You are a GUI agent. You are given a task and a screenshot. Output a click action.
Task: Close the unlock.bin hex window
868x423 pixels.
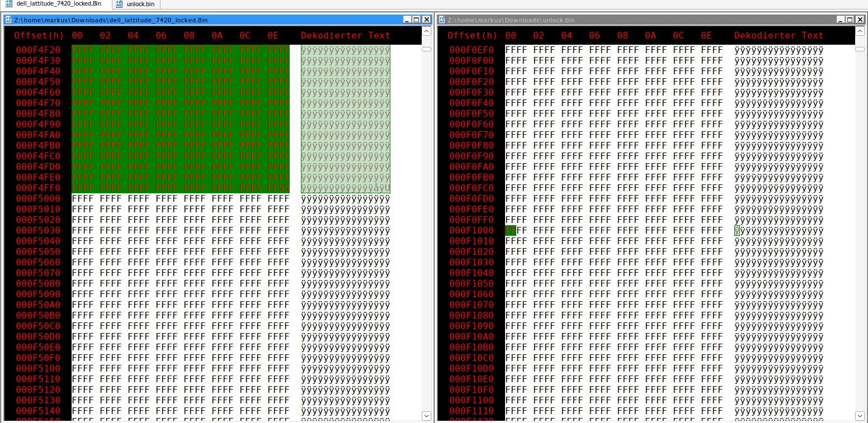pyautogui.click(x=860, y=20)
